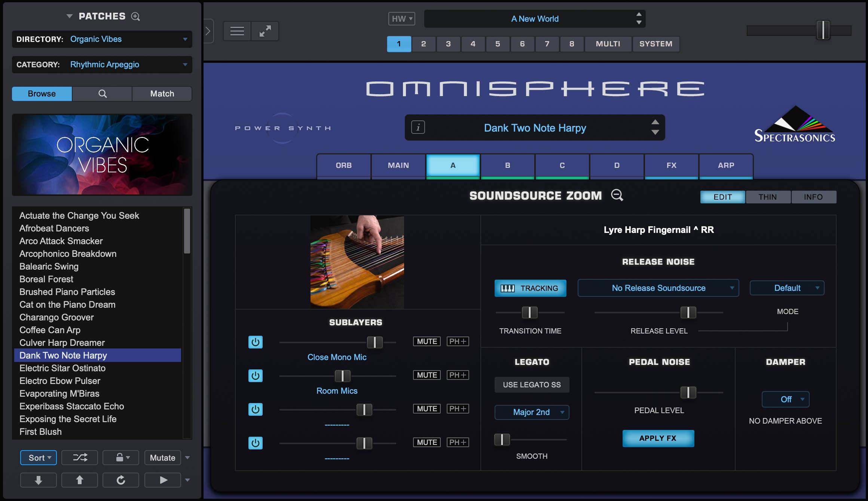
Task: Click the TRANSITION TIME slider handle
Action: click(529, 312)
